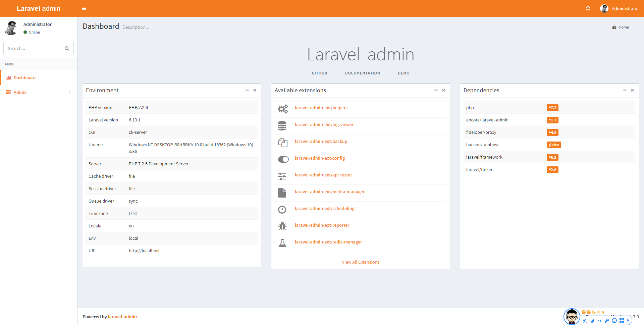Viewport: 644px width, 325px height.
Task: Open IME settings with the wrench icon
Action: (607, 321)
